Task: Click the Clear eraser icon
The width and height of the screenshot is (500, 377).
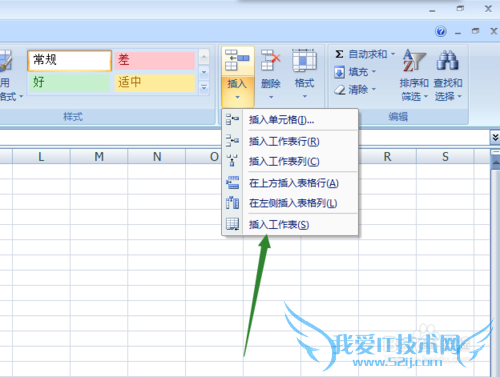Action: point(340,90)
